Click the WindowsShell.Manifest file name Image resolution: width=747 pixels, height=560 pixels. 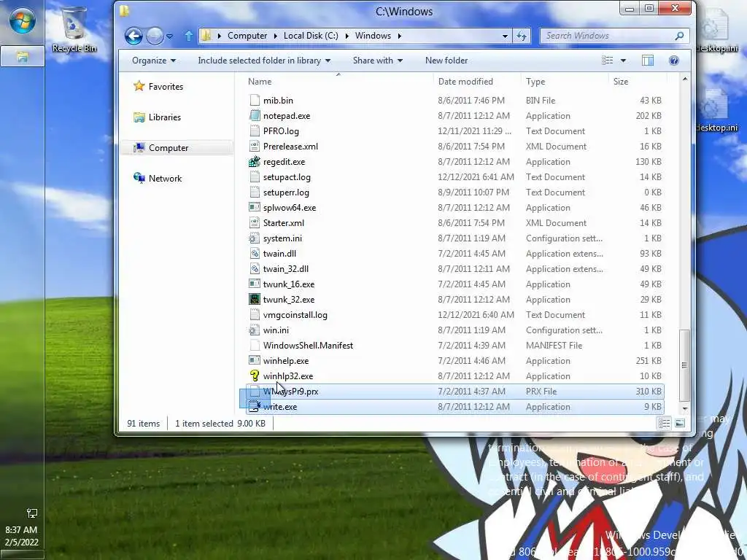click(x=308, y=345)
